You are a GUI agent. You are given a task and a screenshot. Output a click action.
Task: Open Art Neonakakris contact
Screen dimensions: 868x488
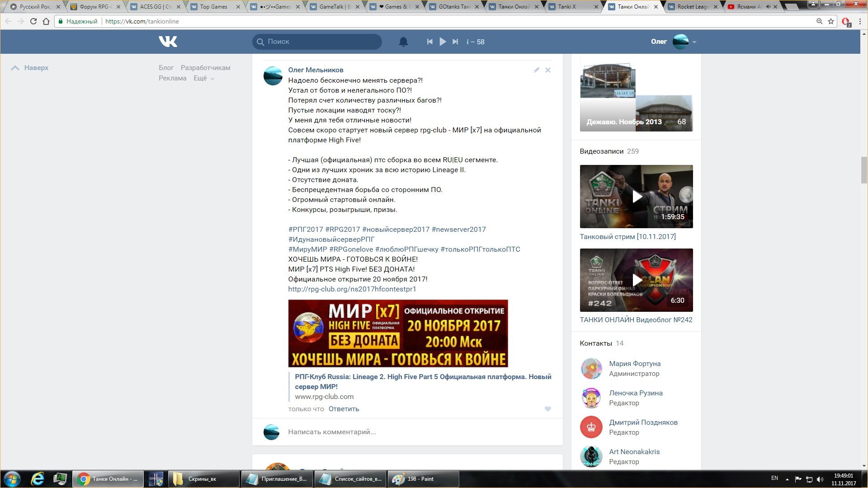pyautogui.click(x=634, y=452)
